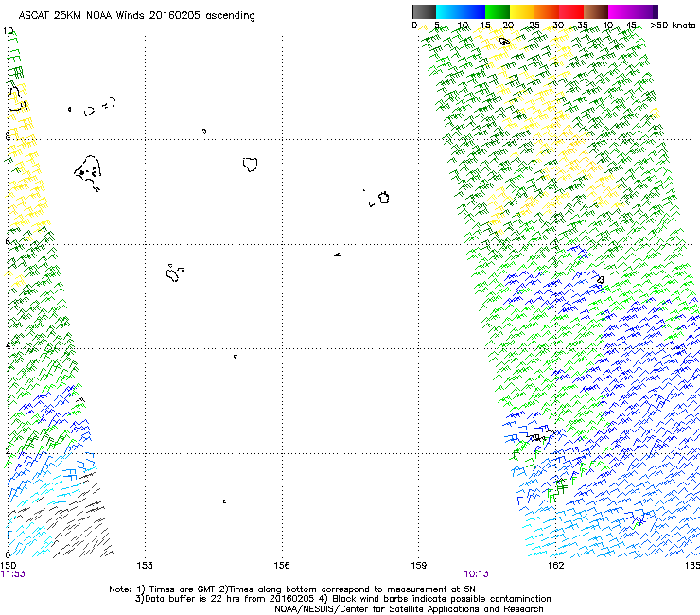Click the yellow 20-25 knots legend color
The height and width of the screenshot is (615, 700).
pyautogui.click(x=522, y=11)
